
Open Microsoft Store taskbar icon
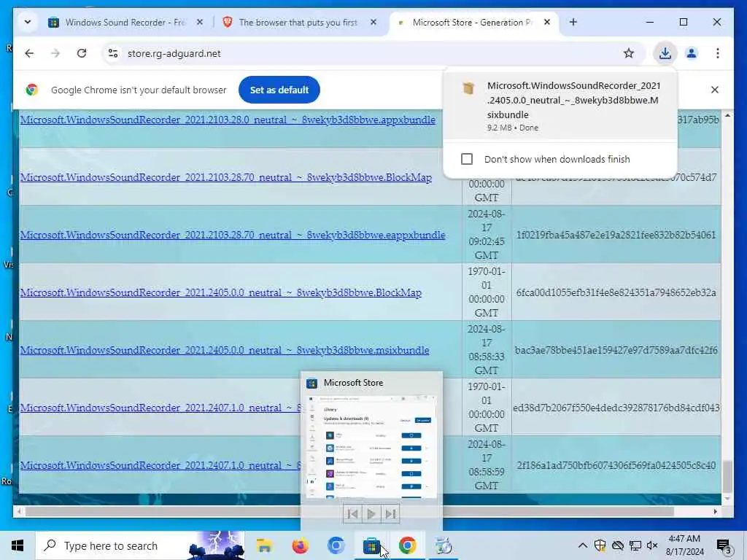(x=371, y=545)
